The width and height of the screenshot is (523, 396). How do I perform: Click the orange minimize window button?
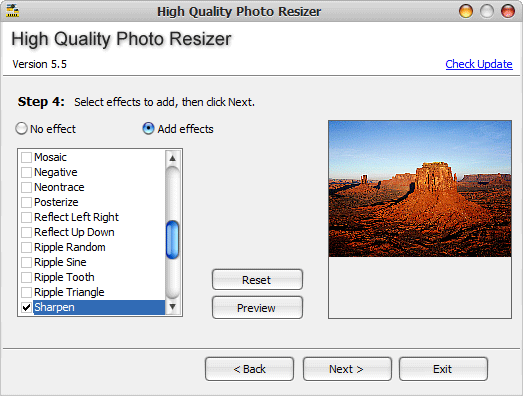click(466, 11)
